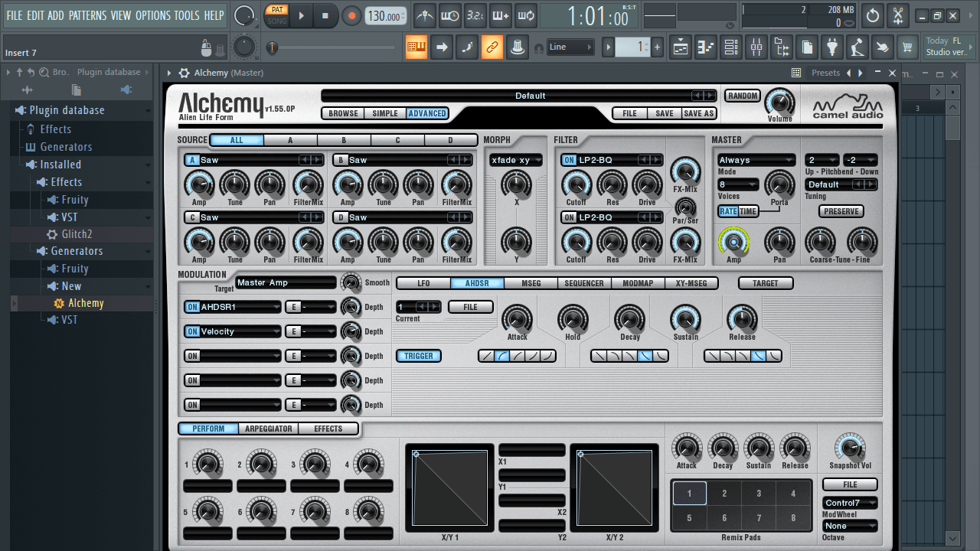Click the Camel Audio logo
980x551 pixels.
847,107
